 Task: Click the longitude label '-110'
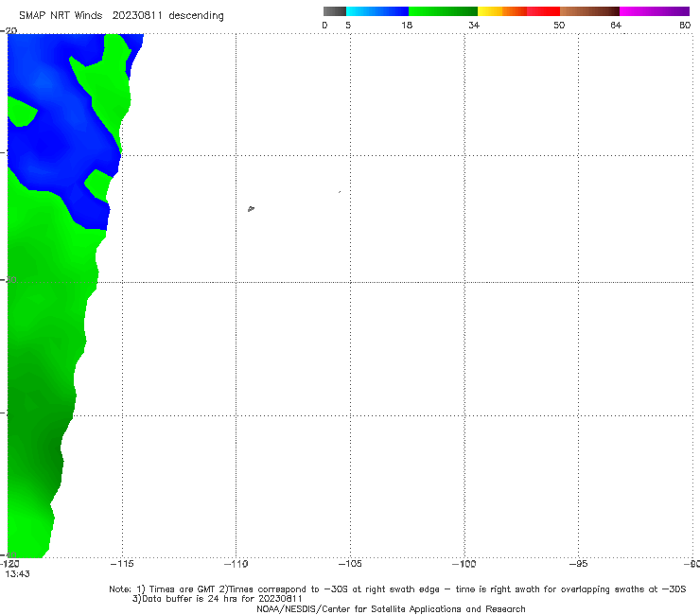[x=236, y=564]
